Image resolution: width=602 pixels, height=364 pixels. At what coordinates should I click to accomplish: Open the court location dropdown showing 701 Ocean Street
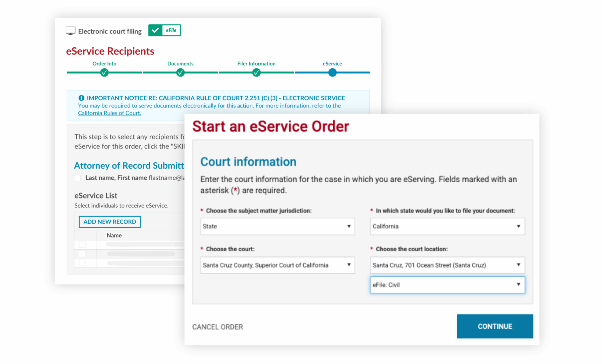point(447,265)
